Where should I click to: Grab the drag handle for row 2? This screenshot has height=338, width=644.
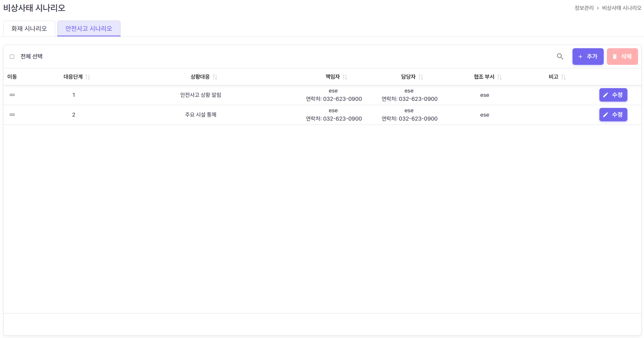coord(12,115)
